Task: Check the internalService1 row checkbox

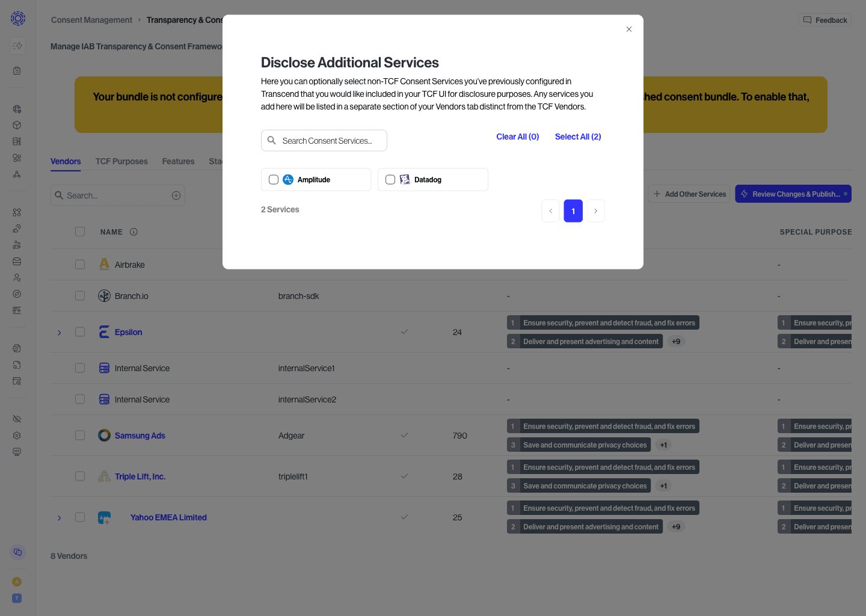Action: 80,368
